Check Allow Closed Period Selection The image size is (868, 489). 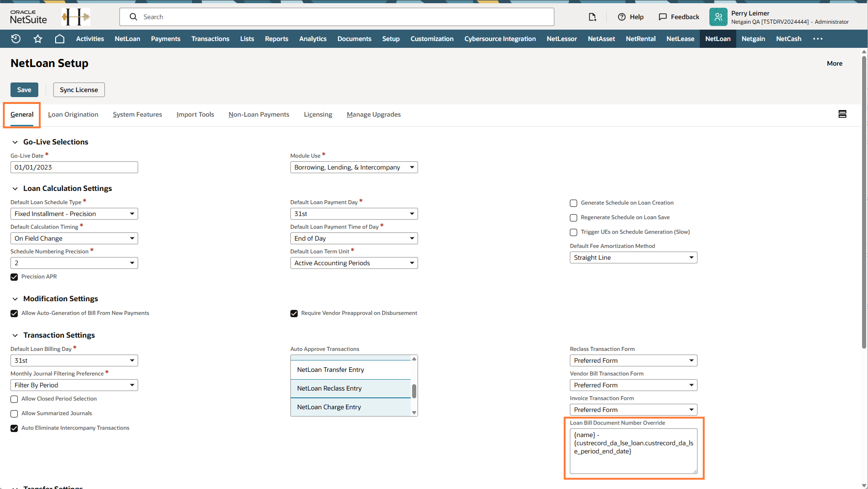pyautogui.click(x=14, y=399)
